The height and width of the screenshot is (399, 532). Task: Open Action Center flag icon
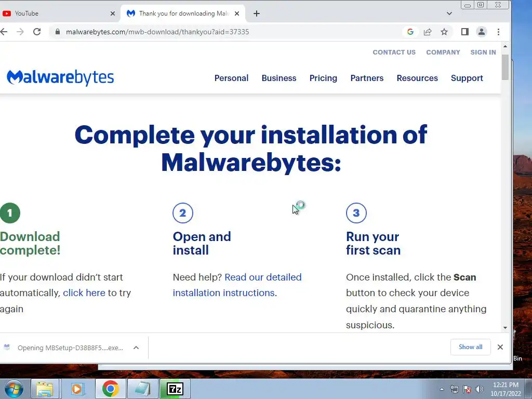point(467,390)
